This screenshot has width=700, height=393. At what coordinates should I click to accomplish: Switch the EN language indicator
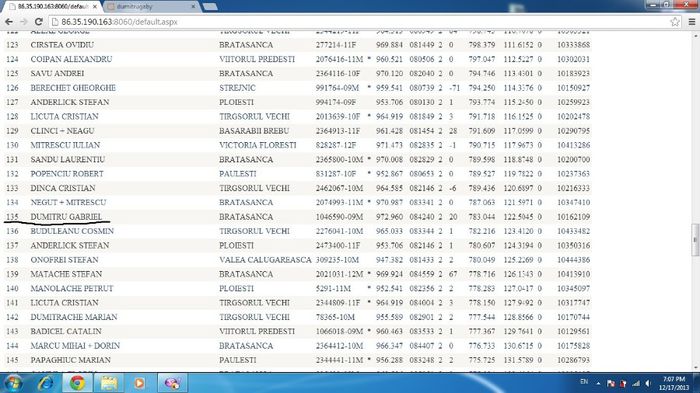click(x=584, y=382)
